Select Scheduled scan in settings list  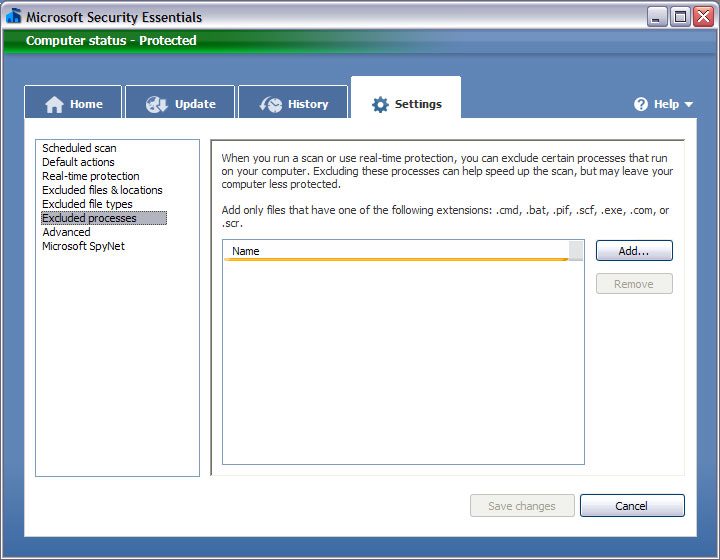[x=79, y=148]
